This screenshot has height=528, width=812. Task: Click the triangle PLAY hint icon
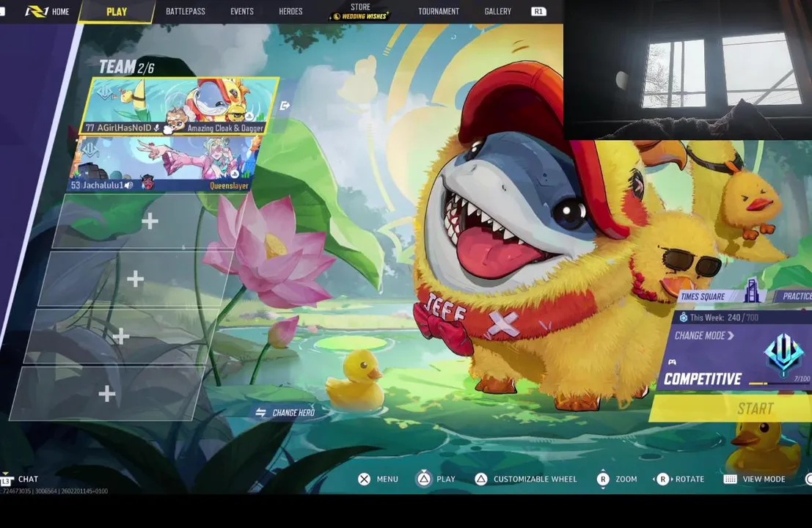(424, 479)
